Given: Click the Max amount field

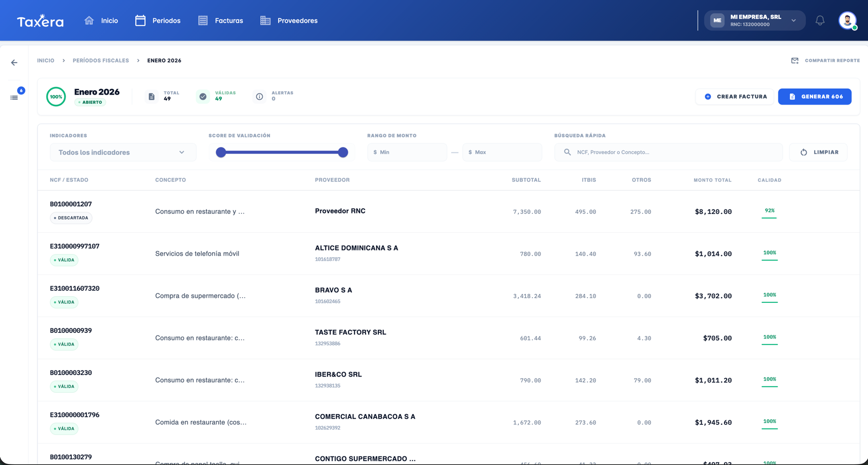Looking at the screenshot, I should pyautogui.click(x=502, y=152).
